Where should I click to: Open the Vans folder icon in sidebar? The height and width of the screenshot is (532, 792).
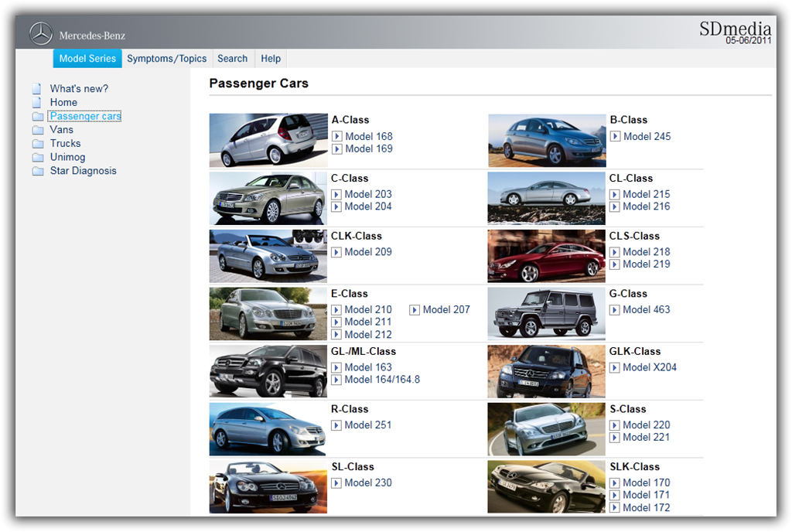pos(38,129)
